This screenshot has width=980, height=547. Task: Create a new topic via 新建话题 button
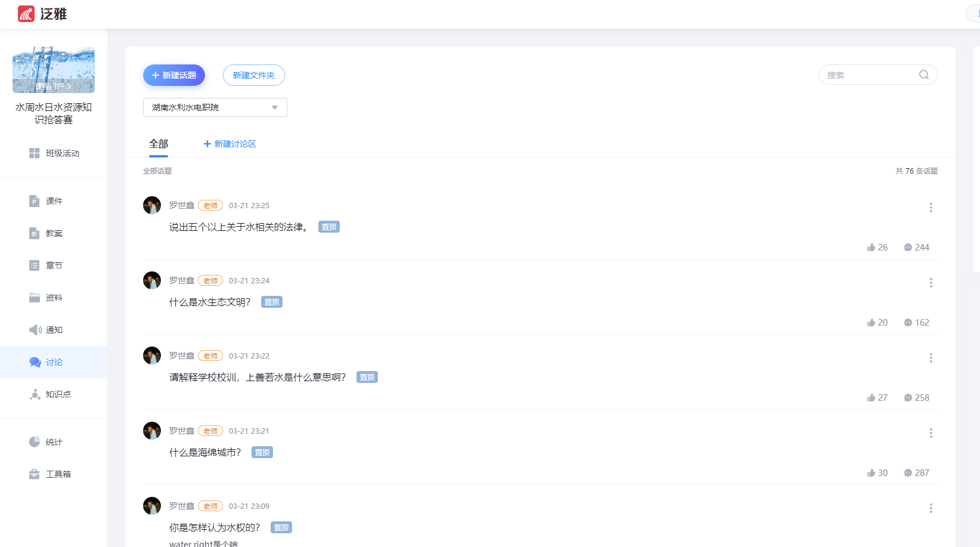(173, 75)
